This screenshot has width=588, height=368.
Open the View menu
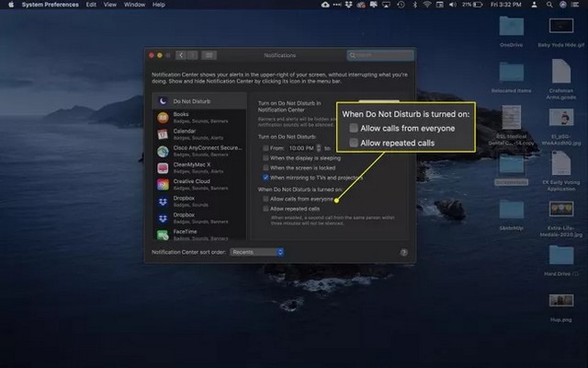point(110,5)
